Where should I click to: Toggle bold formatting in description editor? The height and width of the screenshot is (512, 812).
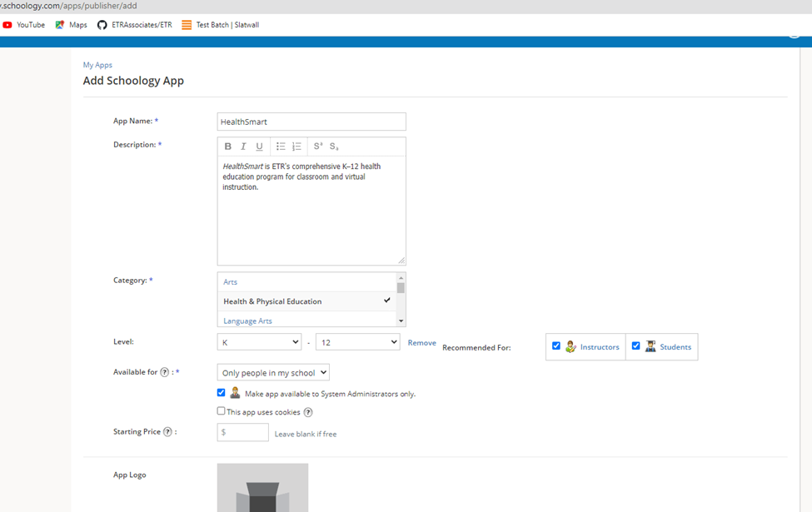227,146
